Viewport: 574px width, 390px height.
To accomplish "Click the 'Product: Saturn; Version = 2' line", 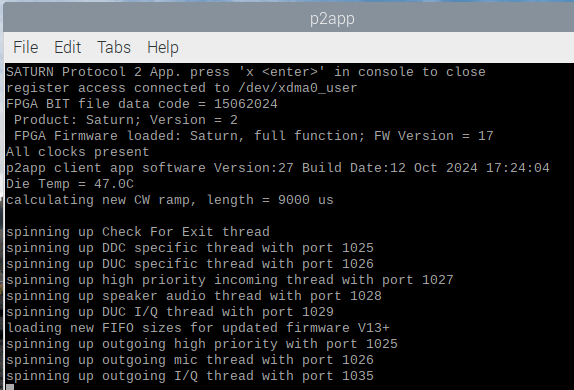I will [126, 120].
